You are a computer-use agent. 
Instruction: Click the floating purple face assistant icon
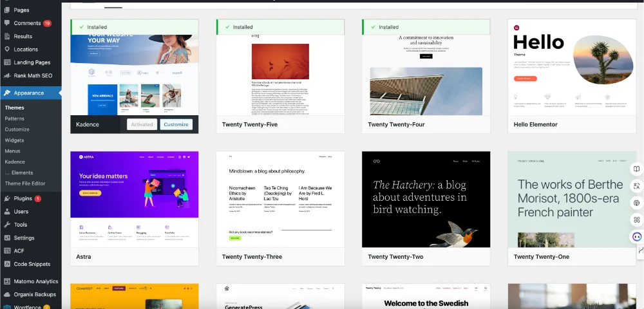point(637,237)
